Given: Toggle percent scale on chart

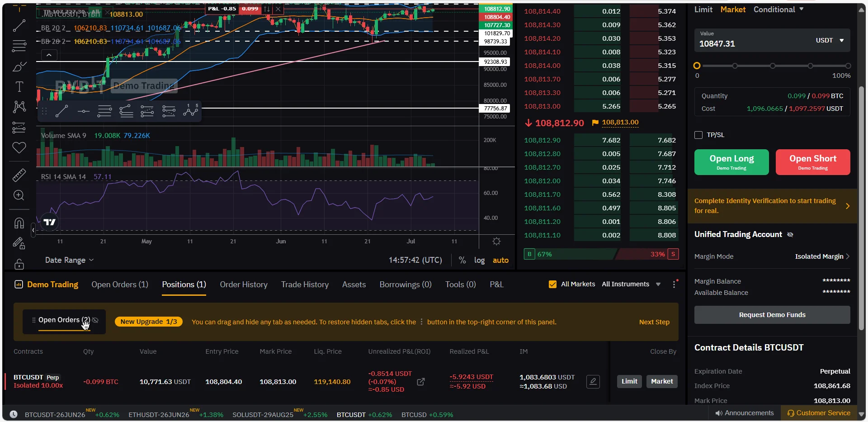Looking at the screenshot, I should point(462,260).
